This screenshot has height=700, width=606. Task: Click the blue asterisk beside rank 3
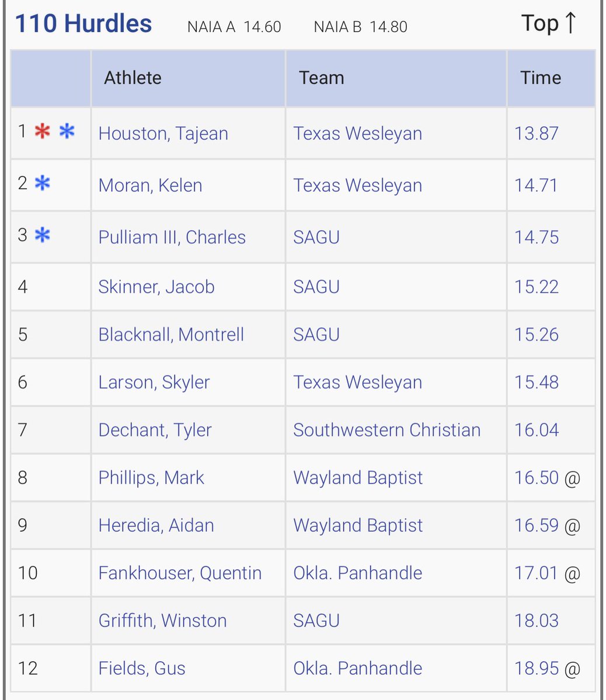[x=42, y=236]
